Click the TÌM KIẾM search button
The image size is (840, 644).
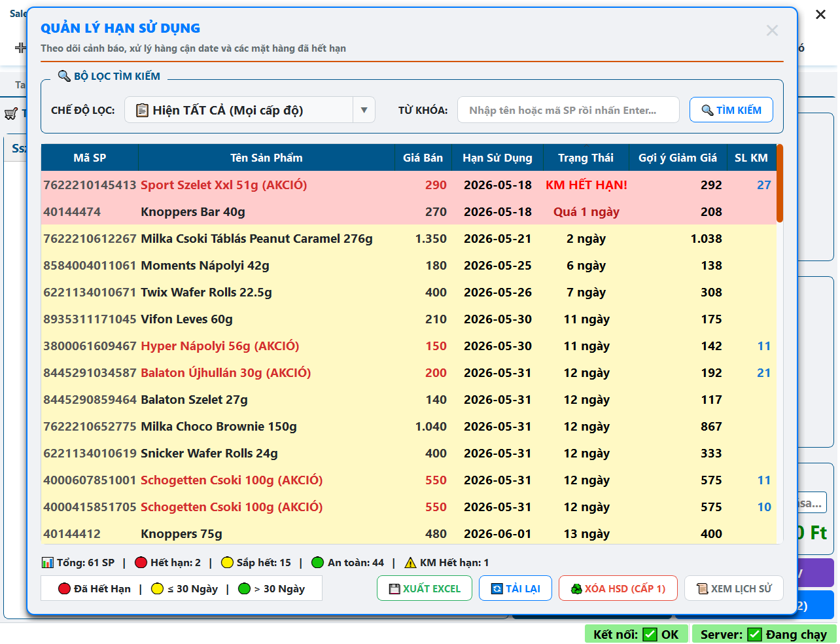click(x=731, y=110)
